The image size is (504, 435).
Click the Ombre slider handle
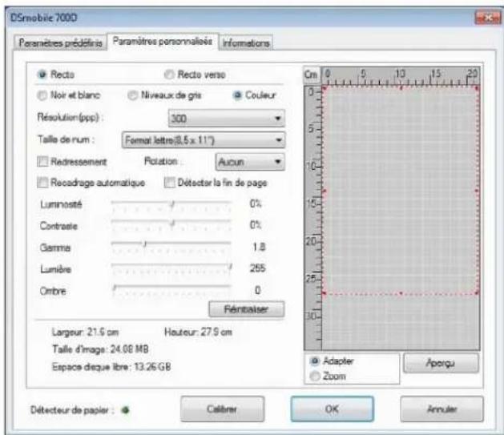(115, 288)
